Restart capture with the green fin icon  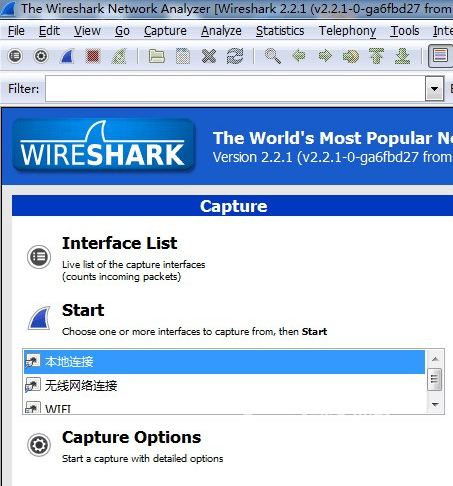(x=119, y=56)
